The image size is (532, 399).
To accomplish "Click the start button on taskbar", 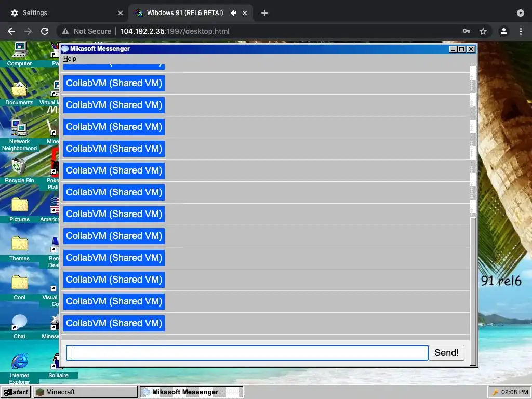I will (16, 392).
